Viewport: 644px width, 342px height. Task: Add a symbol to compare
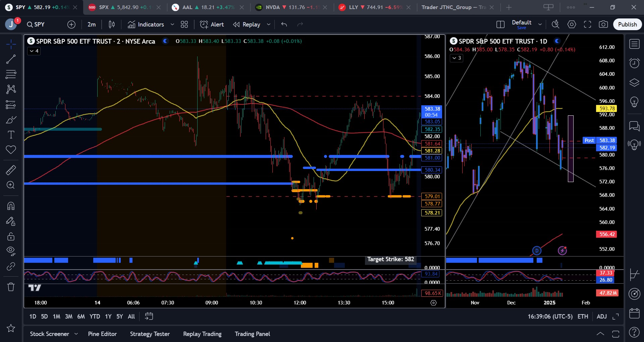click(71, 24)
